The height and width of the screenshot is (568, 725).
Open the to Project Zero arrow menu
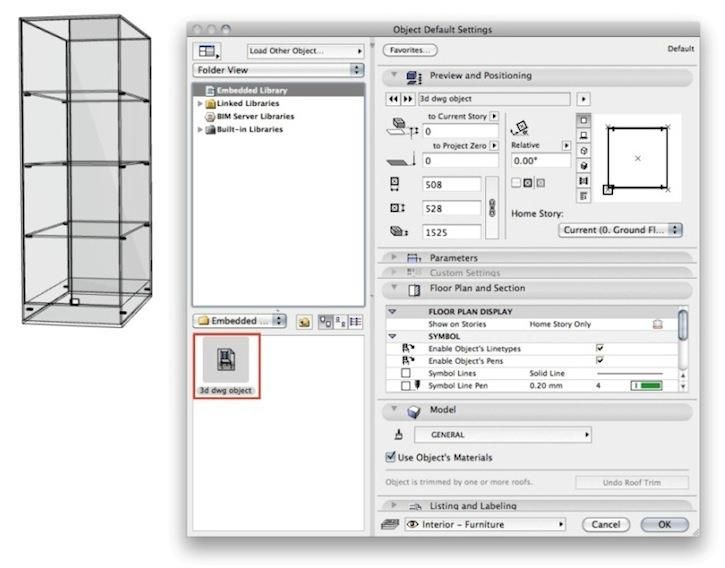click(494, 146)
